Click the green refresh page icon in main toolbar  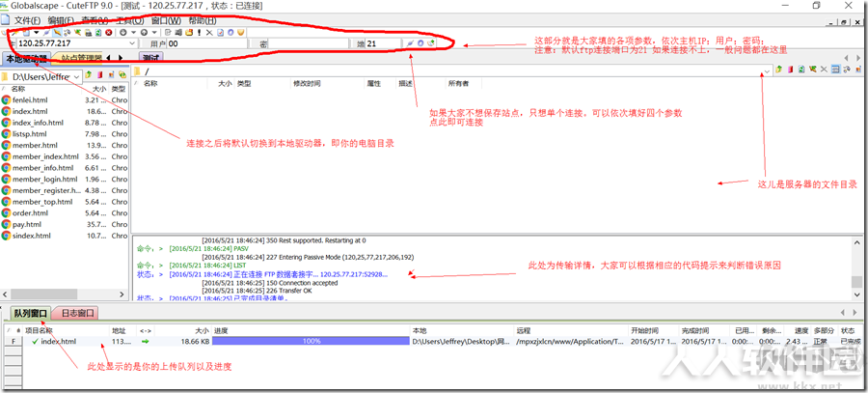pos(98,33)
